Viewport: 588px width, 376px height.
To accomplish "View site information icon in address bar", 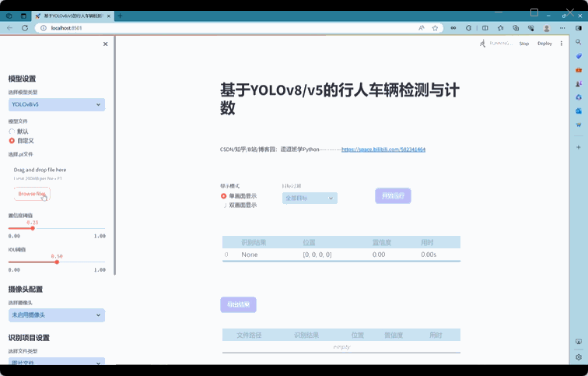I will (44, 28).
